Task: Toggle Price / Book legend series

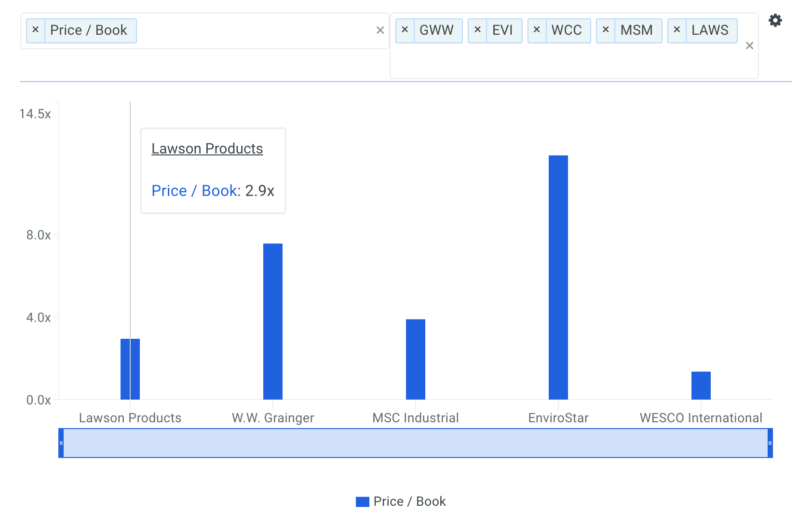Action: click(401, 501)
